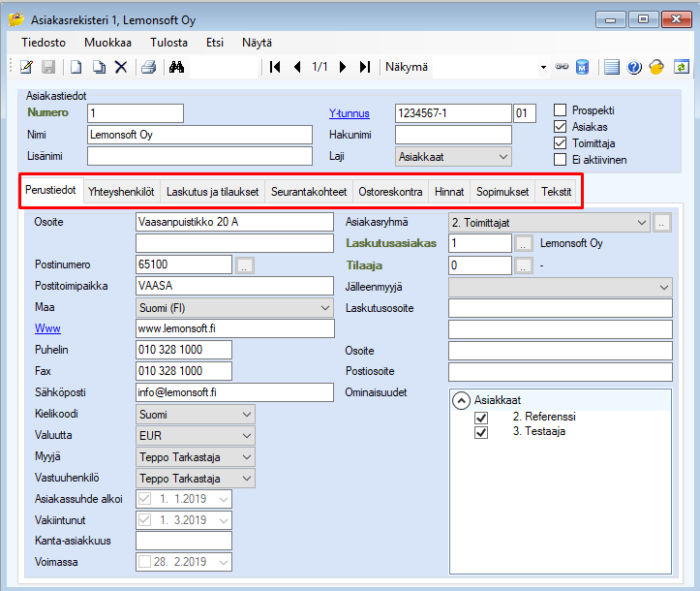This screenshot has width=700, height=591.
Task: Click the Hakunimi input field
Action: [x=453, y=135]
